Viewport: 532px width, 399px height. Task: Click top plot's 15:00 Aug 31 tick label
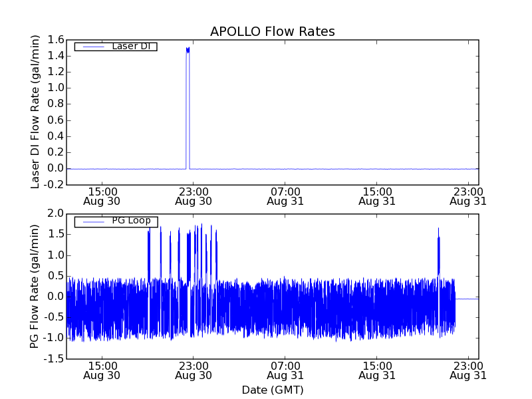click(377, 197)
